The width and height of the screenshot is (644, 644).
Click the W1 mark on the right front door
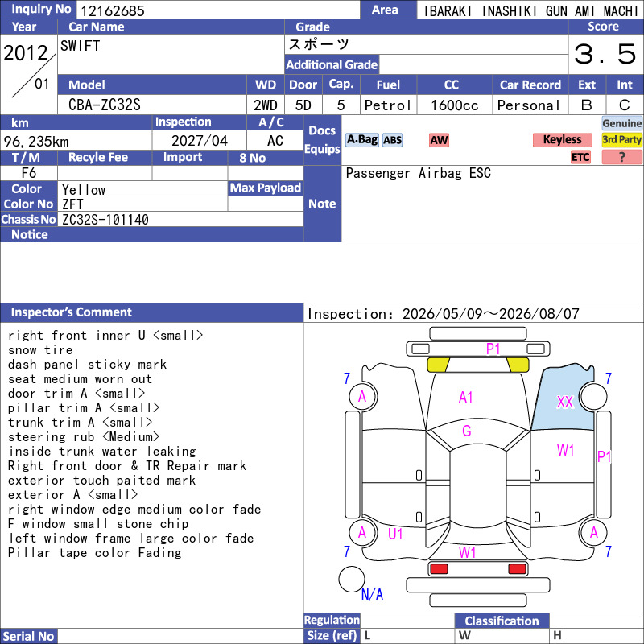(565, 451)
